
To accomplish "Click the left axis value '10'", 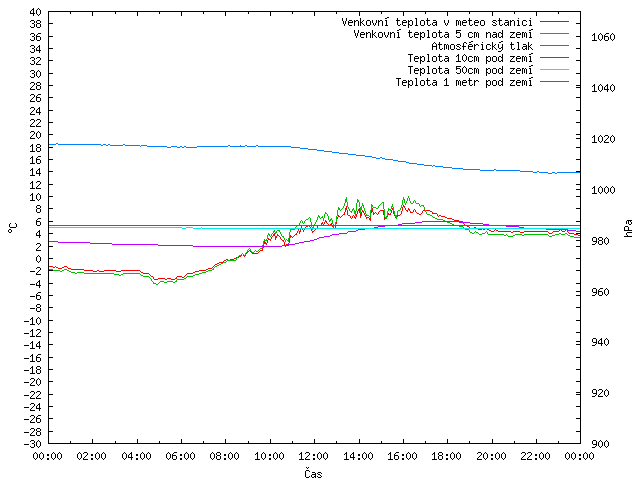I will pyautogui.click(x=36, y=197).
